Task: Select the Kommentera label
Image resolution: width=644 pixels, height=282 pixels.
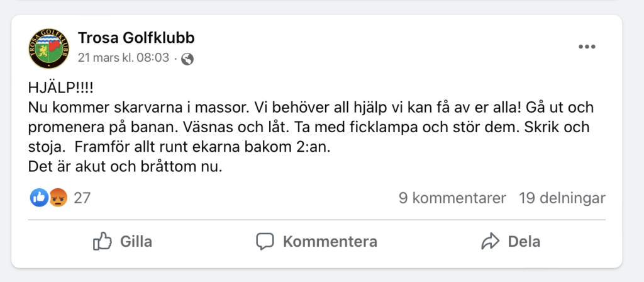Action: 330,241
